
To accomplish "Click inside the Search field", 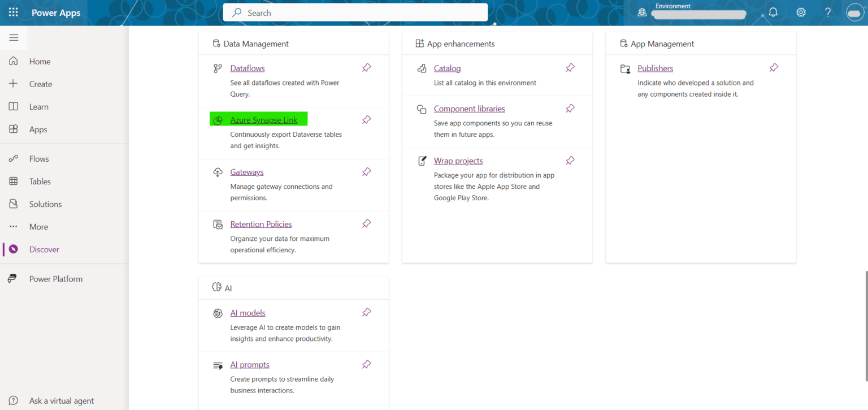I will (x=355, y=12).
